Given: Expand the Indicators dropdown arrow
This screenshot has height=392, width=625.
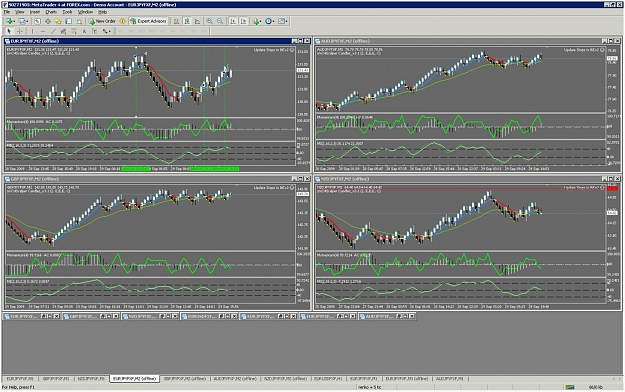Looking at the screenshot, I should coord(261,21).
